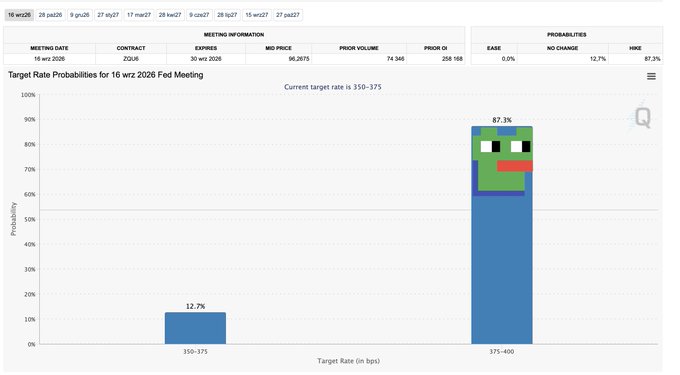This screenshot has width=680, height=375.
Task: Switch to the 28 paź26 meeting tab
Action: [x=50, y=15]
